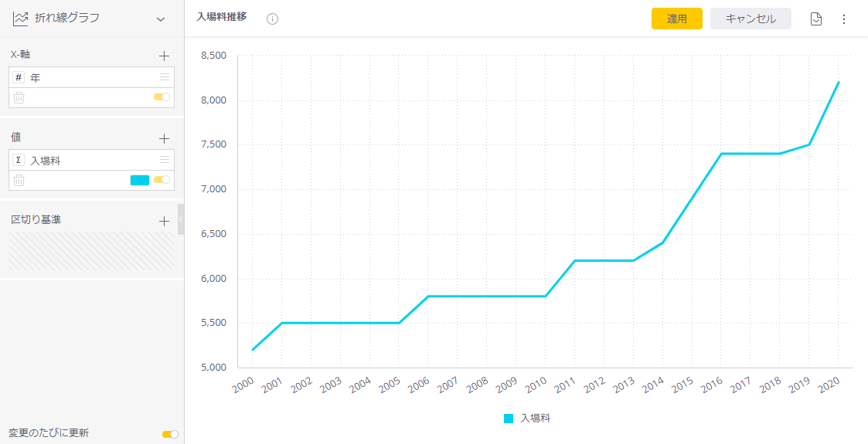
Task: Open the three-dot options menu
Action: coord(843,19)
